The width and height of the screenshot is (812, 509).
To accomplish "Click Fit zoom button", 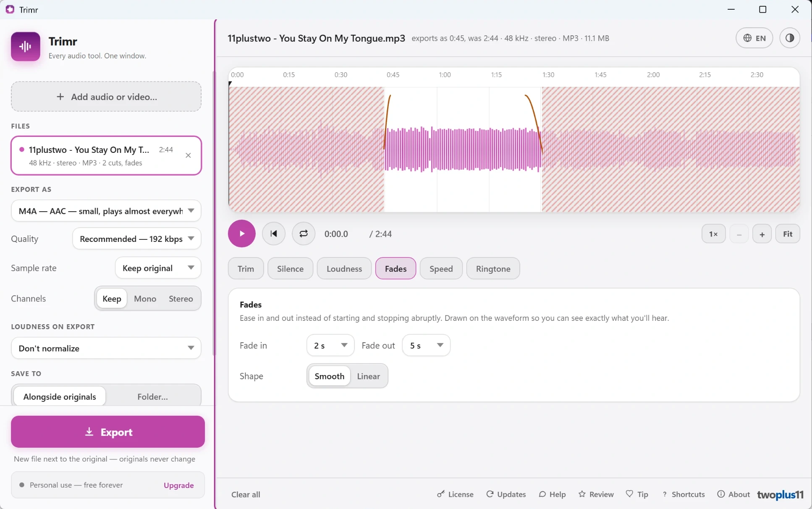I will coord(788,234).
